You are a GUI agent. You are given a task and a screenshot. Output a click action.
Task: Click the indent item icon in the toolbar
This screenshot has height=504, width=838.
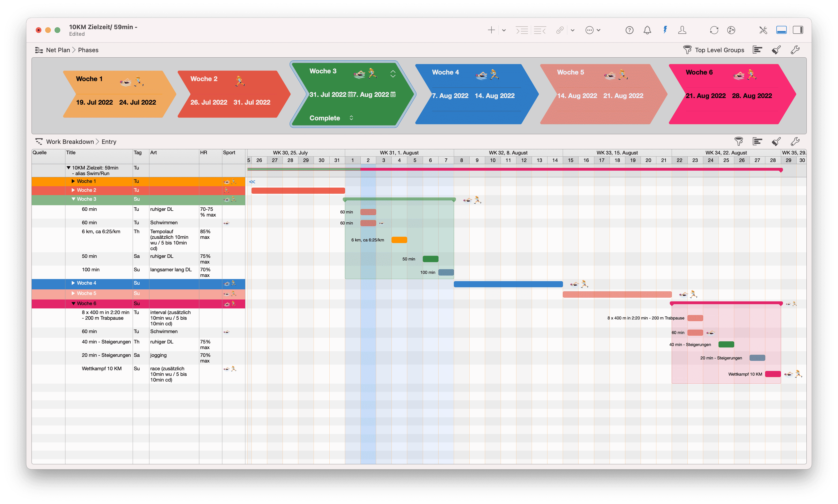(x=522, y=30)
